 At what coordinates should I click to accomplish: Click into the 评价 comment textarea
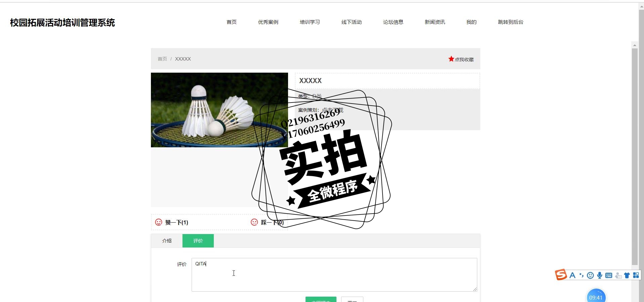pyautogui.click(x=334, y=275)
